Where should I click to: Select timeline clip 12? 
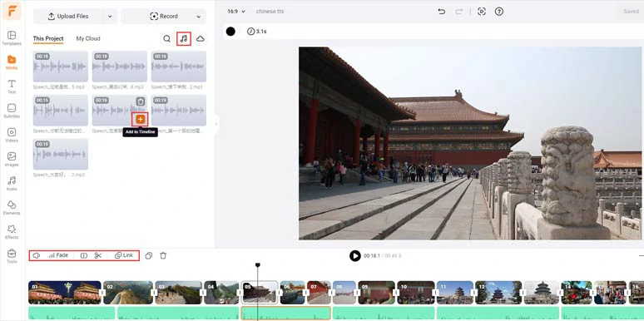498,292
